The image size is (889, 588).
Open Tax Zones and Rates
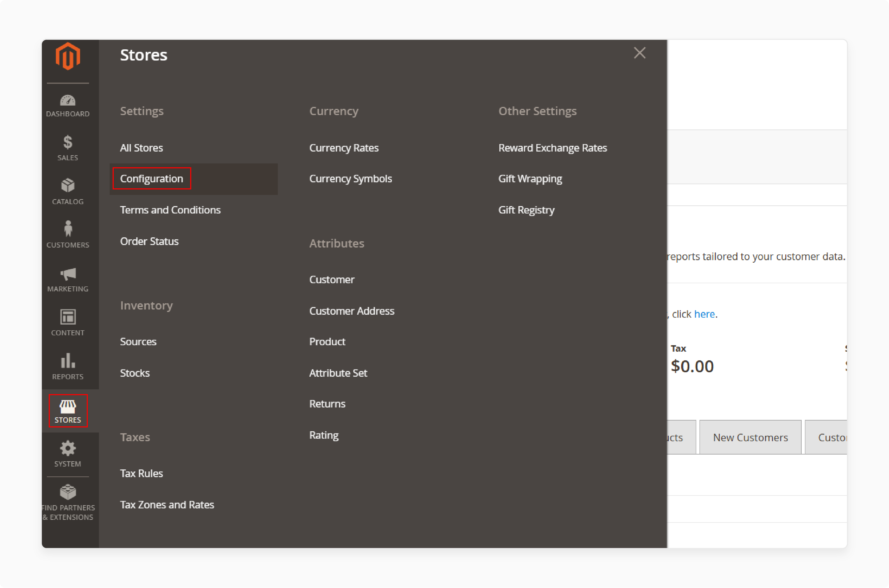coord(167,505)
